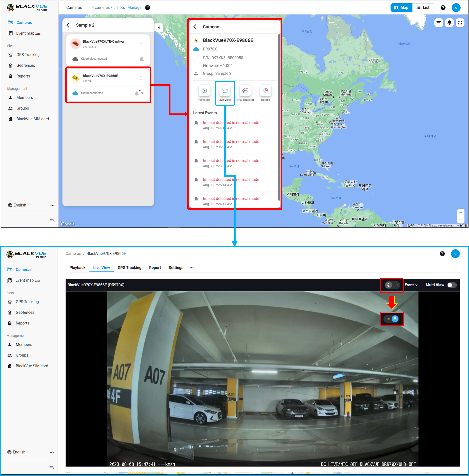Go back from the Cameras detail panel

(195, 27)
